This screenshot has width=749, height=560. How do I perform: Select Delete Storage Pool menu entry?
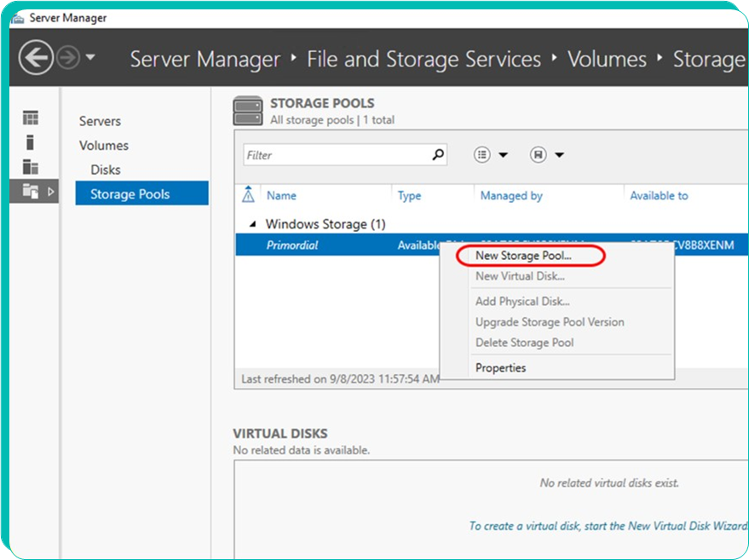pyautogui.click(x=525, y=343)
